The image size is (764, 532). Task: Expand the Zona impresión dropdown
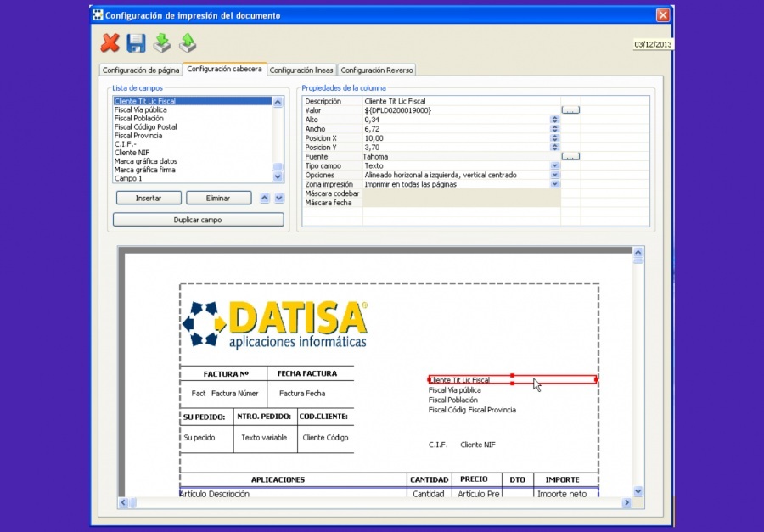point(554,184)
